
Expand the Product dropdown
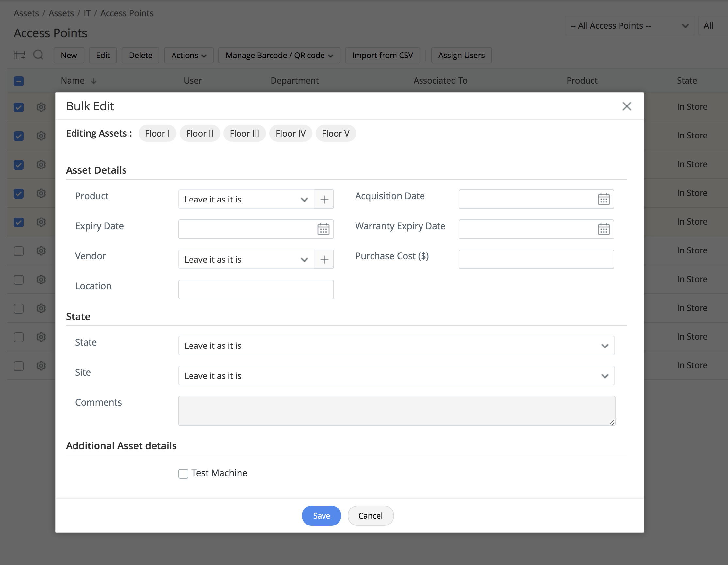click(246, 199)
